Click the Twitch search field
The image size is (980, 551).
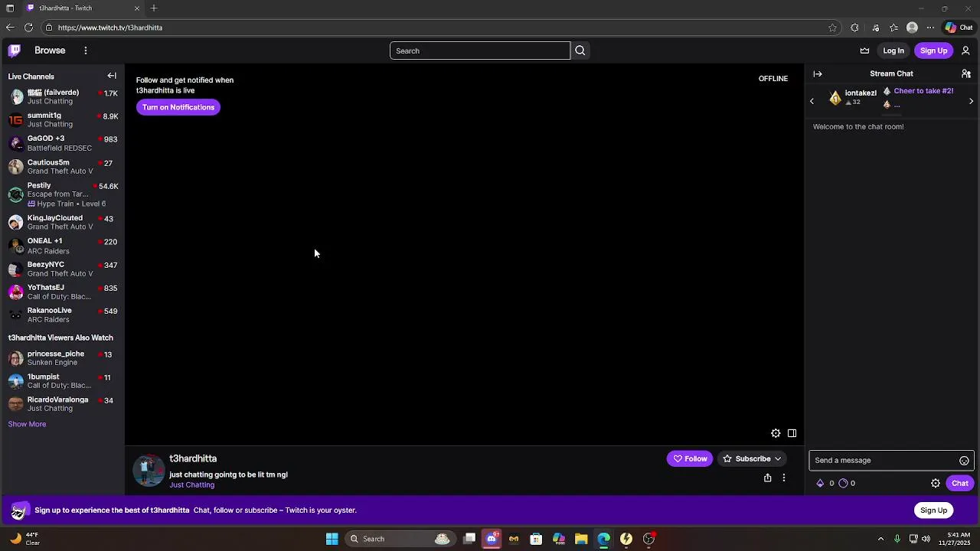pyautogui.click(x=480, y=51)
